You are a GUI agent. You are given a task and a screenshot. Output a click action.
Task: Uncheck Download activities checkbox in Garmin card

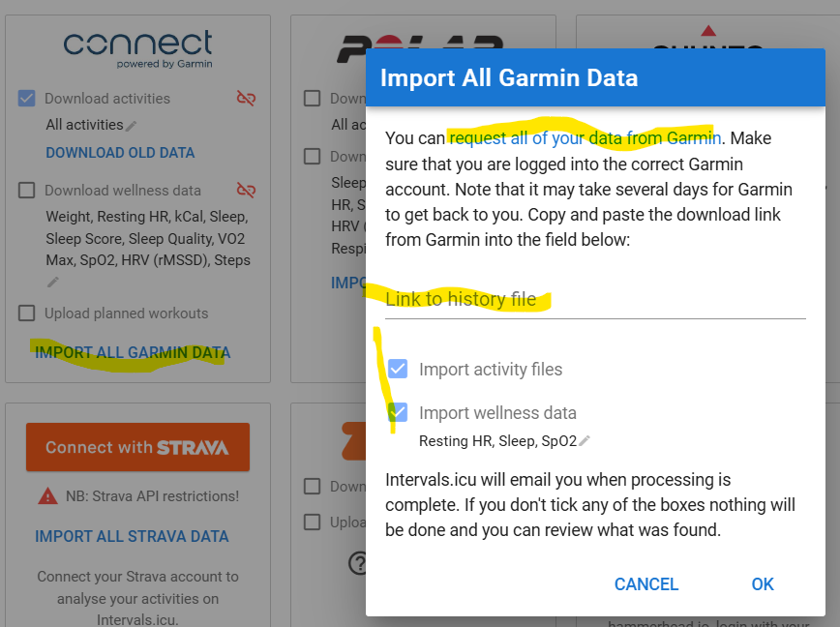pyautogui.click(x=26, y=98)
